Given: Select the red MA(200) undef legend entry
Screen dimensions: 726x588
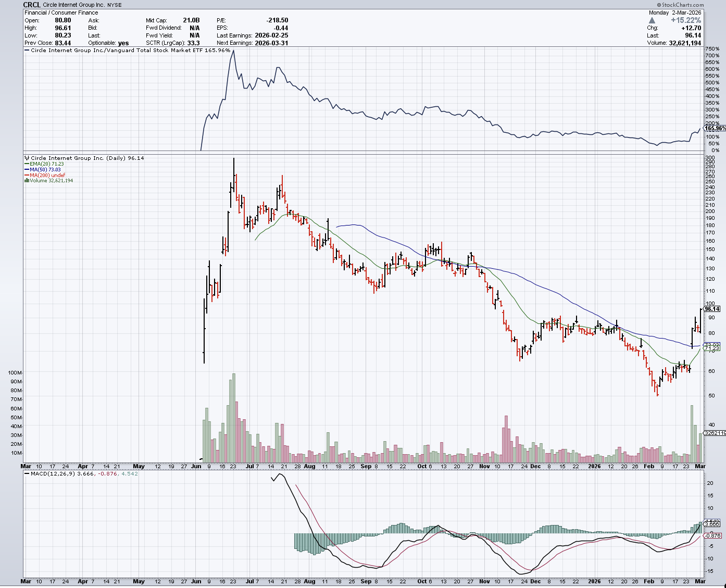Looking at the screenshot, I should point(46,176).
